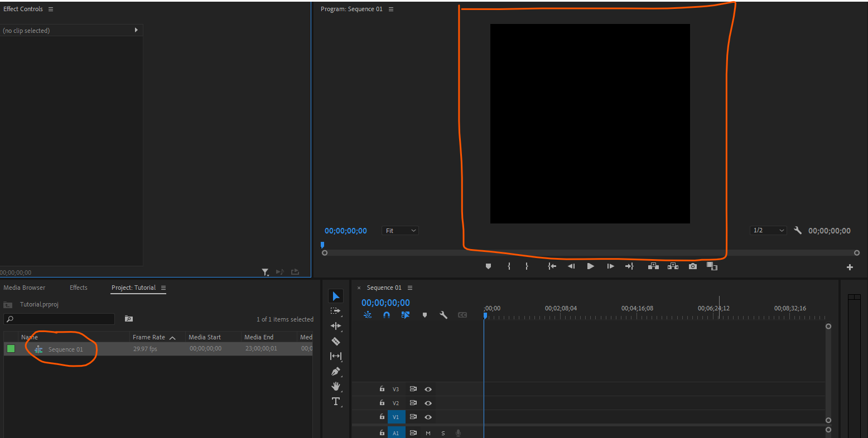Select Sequence 01 timeline tab
Screen dimensions: 868x438
[384, 288]
